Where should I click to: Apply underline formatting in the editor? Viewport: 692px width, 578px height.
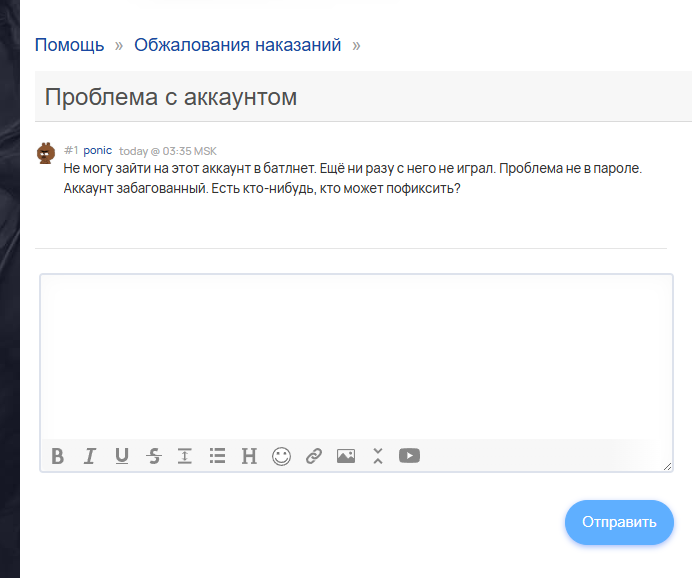[x=122, y=456]
